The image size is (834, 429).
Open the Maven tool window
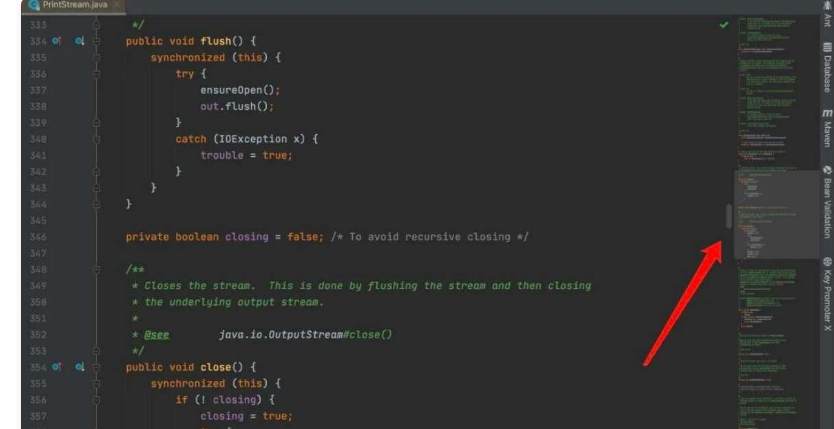point(826,129)
